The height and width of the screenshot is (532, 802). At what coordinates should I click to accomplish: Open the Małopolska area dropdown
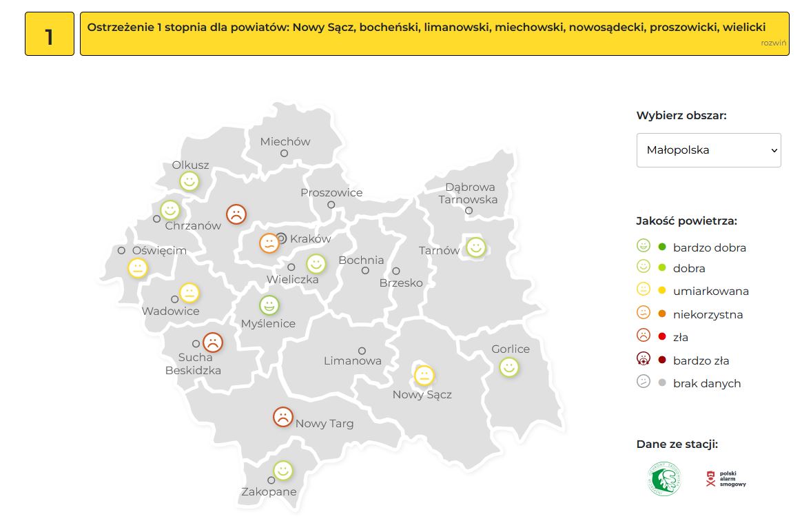pyautogui.click(x=708, y=150)
